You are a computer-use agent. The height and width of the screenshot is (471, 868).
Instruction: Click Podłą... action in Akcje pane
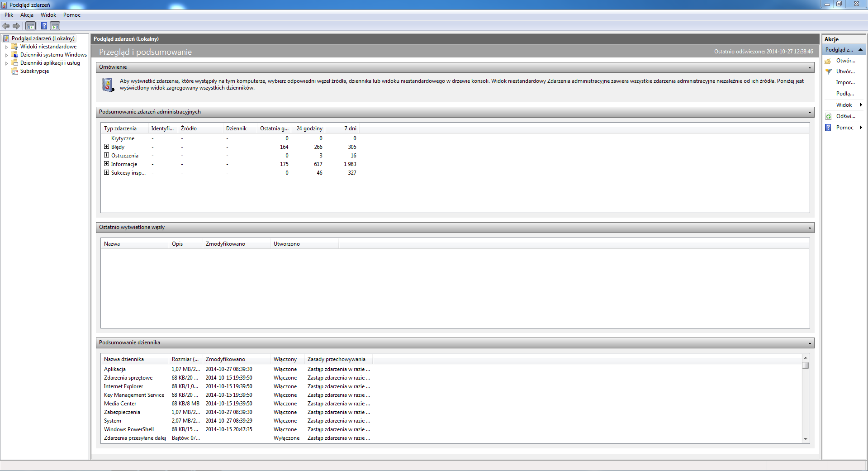(x=845, y=94)
